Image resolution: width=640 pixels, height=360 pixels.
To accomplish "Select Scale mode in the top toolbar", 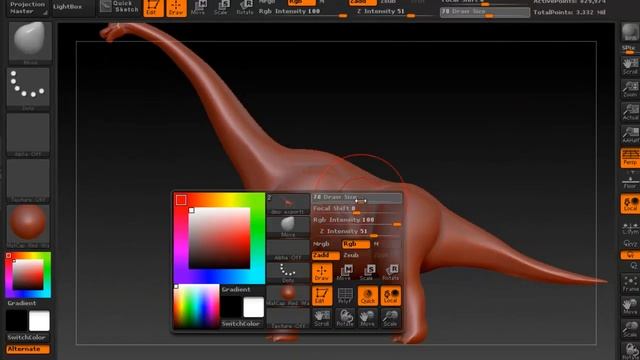I will pos(221,8).
